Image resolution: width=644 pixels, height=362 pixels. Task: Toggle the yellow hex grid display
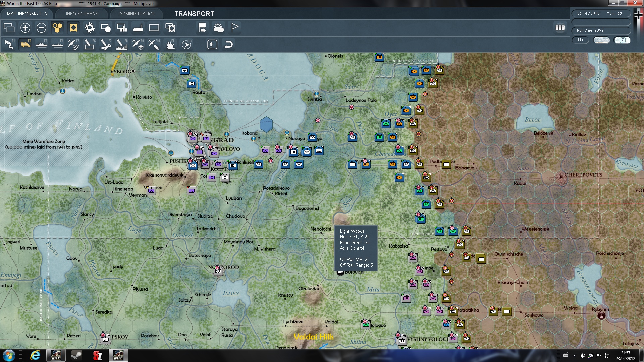click(x=57, y=28)
